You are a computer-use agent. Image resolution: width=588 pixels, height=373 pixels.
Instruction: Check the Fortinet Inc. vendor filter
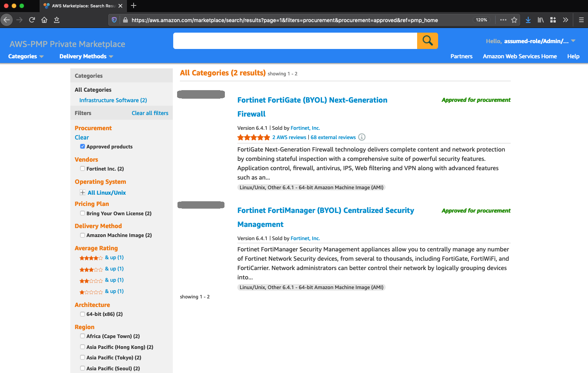82,169
